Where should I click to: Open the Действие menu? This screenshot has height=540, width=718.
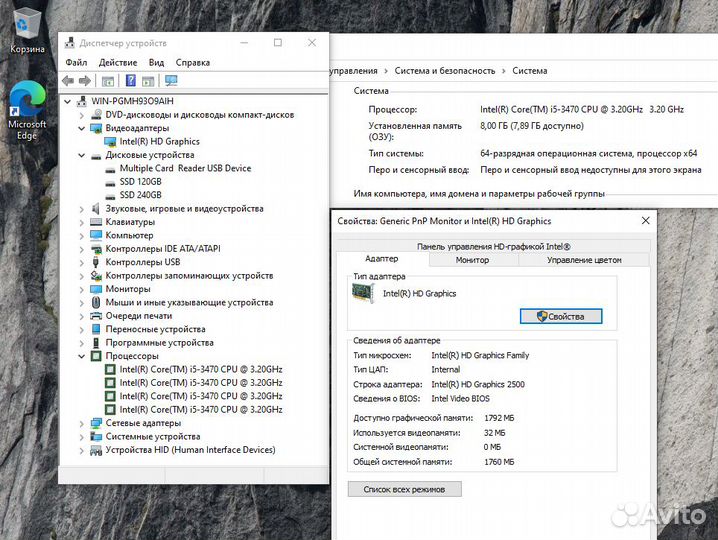tap(118, 63)
